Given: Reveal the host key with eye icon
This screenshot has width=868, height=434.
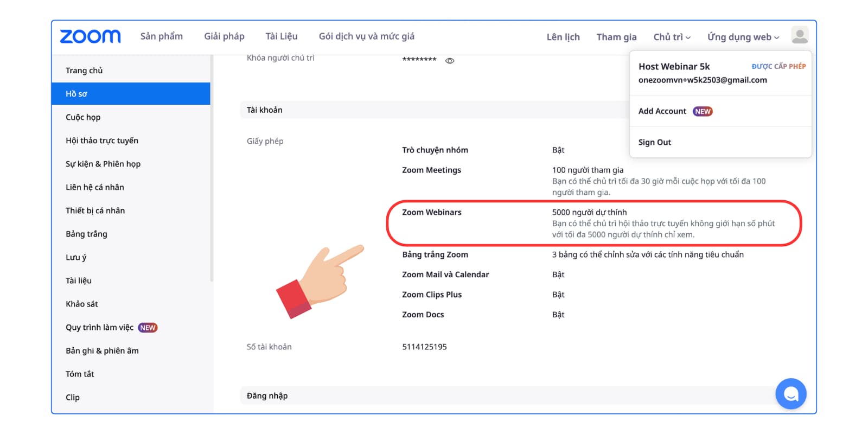Looking at the screenshot, I should [450, 61].
